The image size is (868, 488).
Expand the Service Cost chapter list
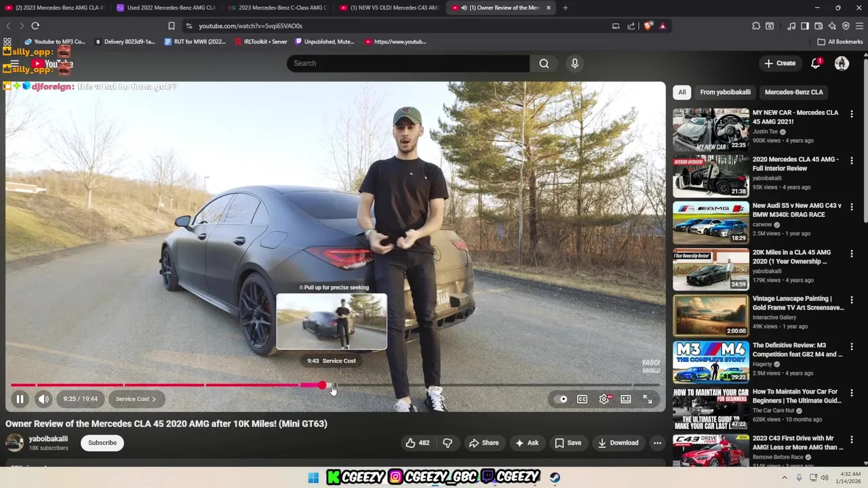pos(136,399)
